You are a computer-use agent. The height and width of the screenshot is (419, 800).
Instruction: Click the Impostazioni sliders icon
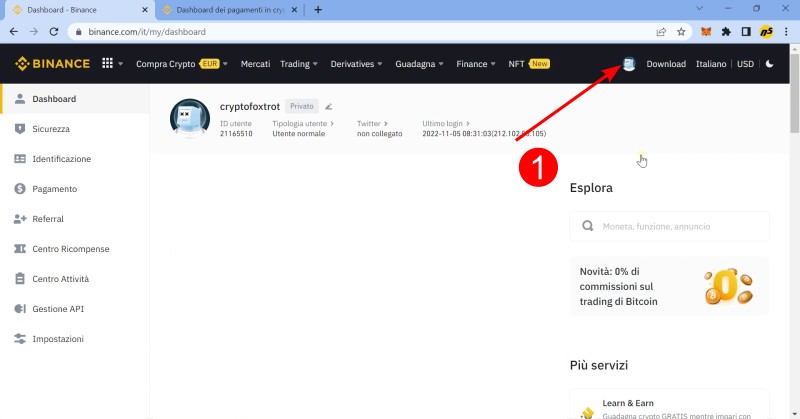(x=20, y=339)
